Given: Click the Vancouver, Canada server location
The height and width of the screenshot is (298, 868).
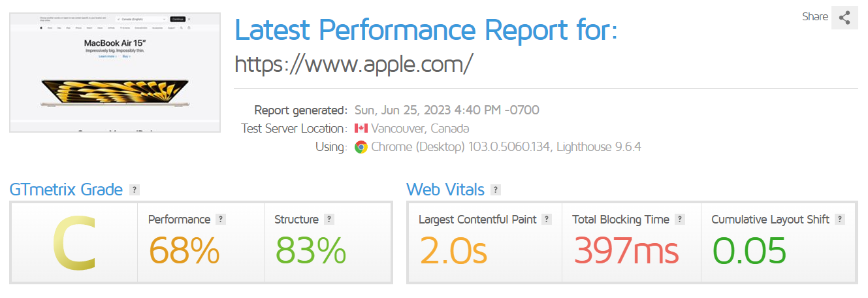Looking at the screenshot, I should [420, 129].
